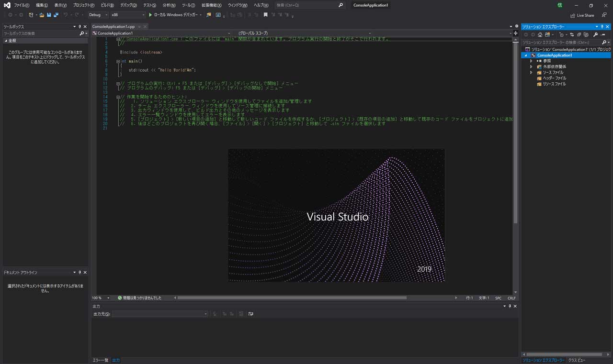Open the zoom percentage dropdown showing 100%
This screenshot has width=613, height=364.
(x=100, y=298)
